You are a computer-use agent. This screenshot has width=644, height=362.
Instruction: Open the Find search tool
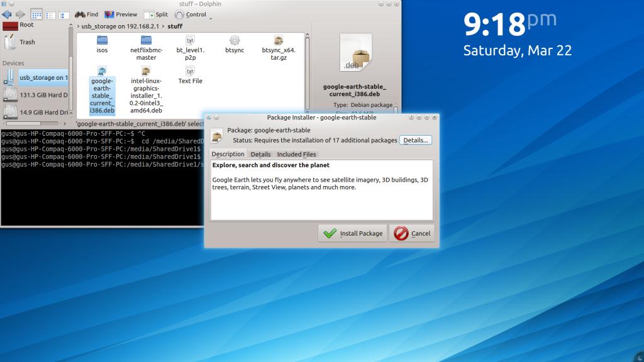click(86, 14)
